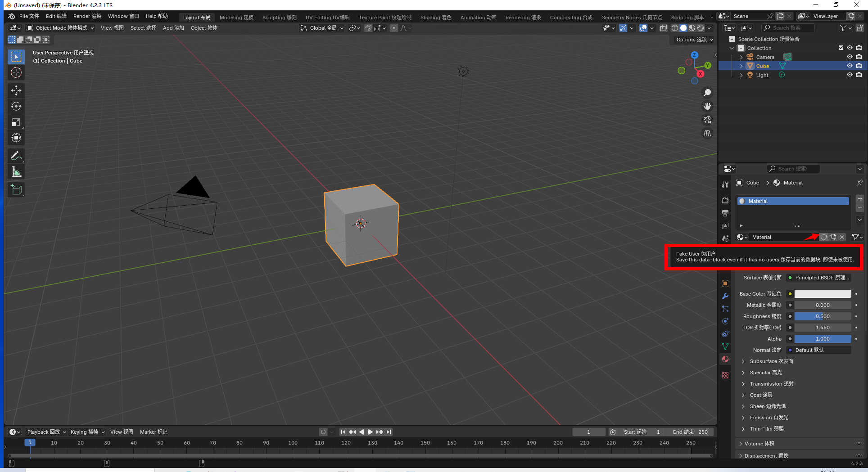Viewport: 868px width, 472px height.
Task: Expand the Subsurface panel
Action: pos(771,361)
